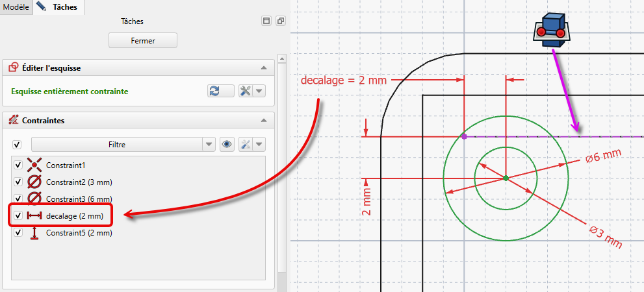
Task: Select the decalage horizontal distance icon
Action: tap(34, 215)
